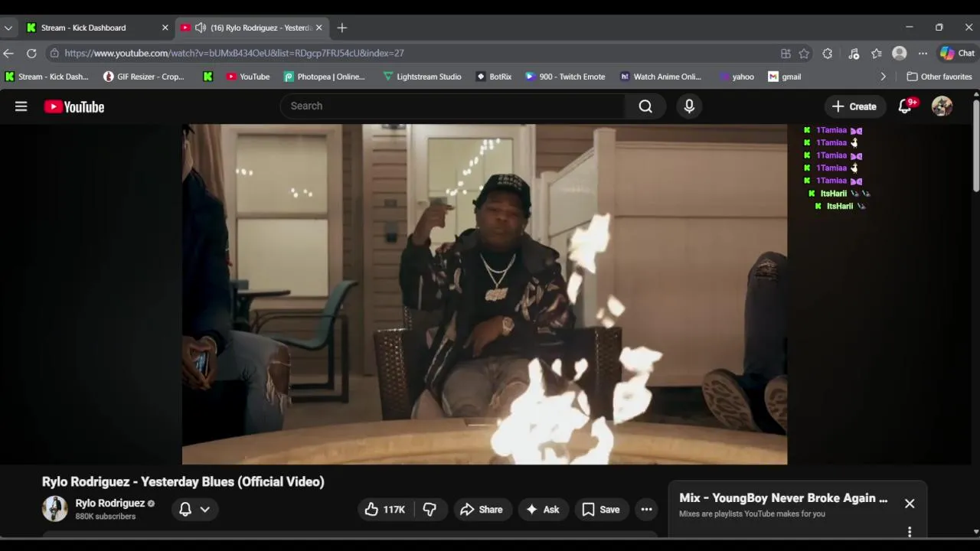
Task: Go back using the browser arrow
Action: coord(8,54)
